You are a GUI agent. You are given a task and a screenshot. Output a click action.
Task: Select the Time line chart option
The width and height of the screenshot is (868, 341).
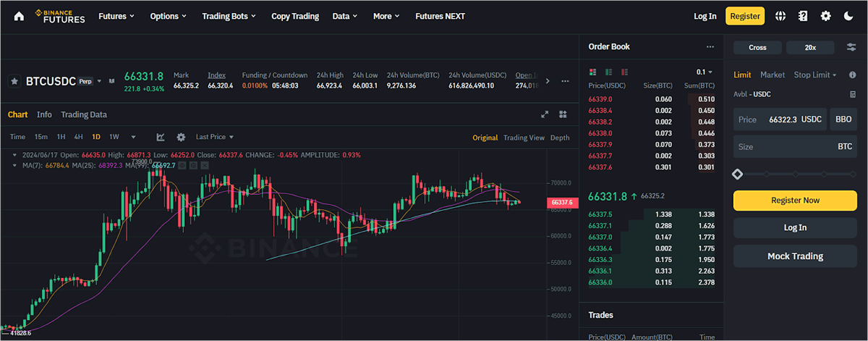[17, 137]
